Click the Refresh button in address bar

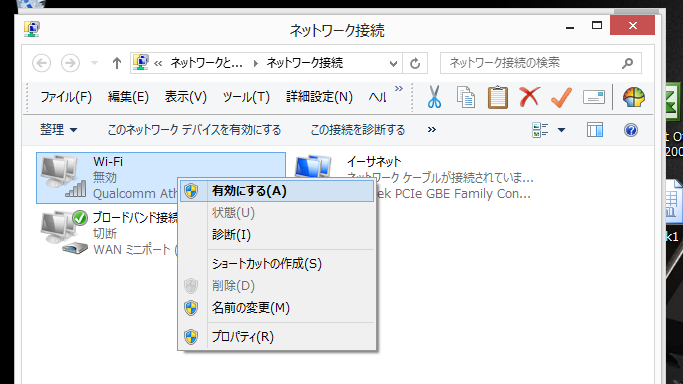[x=415, y=64]
